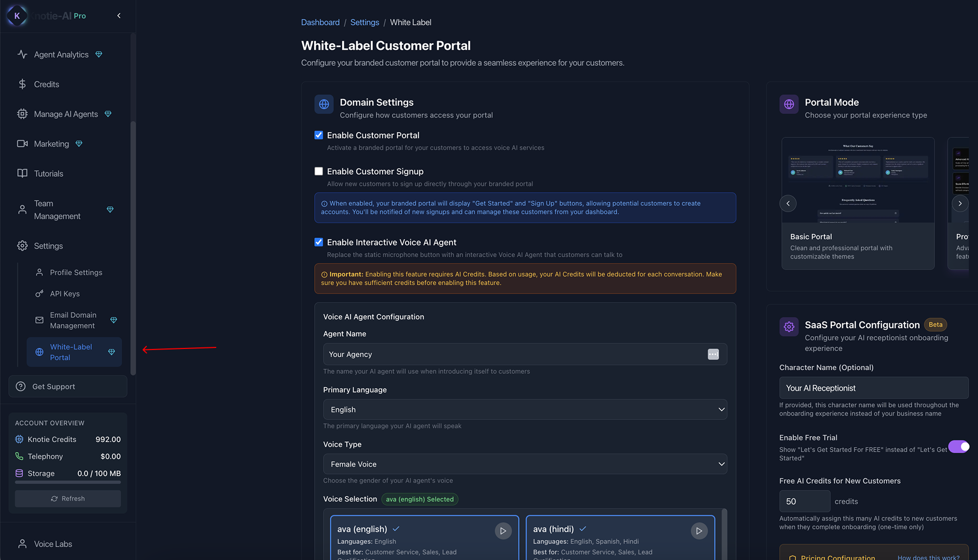Open Voice Labs at the bottom sidebar

tap(53, 543)
